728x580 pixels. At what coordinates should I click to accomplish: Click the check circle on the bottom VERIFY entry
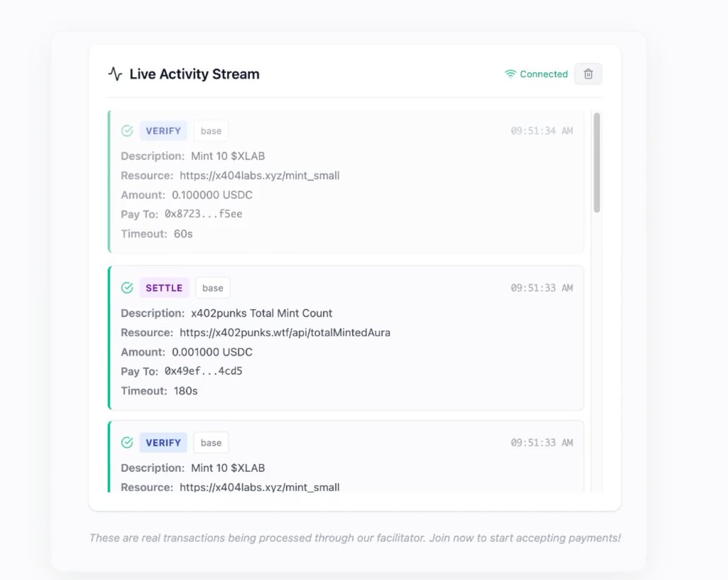(x=127, y=442)
